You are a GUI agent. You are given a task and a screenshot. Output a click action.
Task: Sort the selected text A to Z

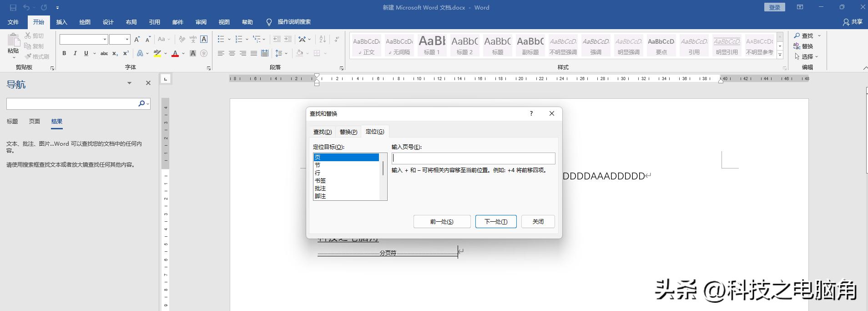pos(323,40)
